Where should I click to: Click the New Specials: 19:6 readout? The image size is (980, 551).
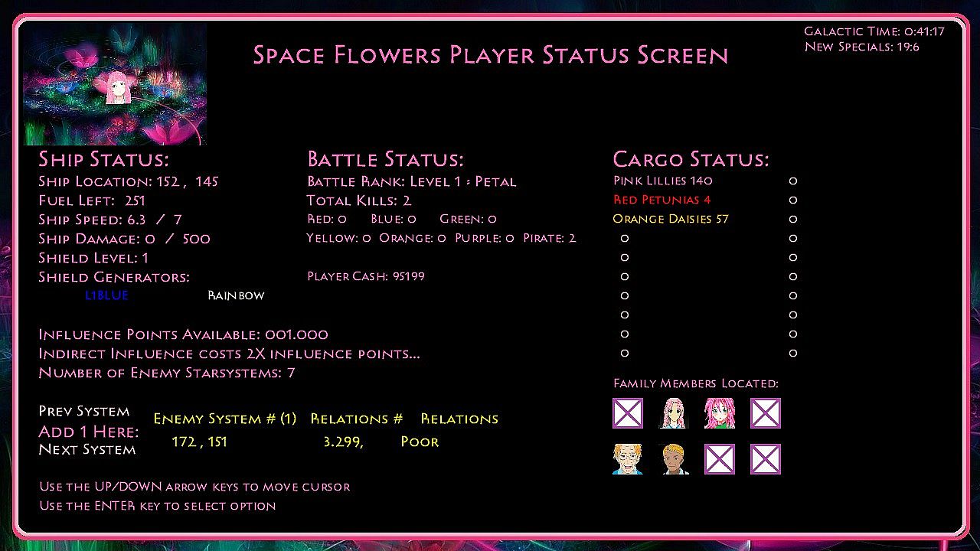tap(862, 47)
